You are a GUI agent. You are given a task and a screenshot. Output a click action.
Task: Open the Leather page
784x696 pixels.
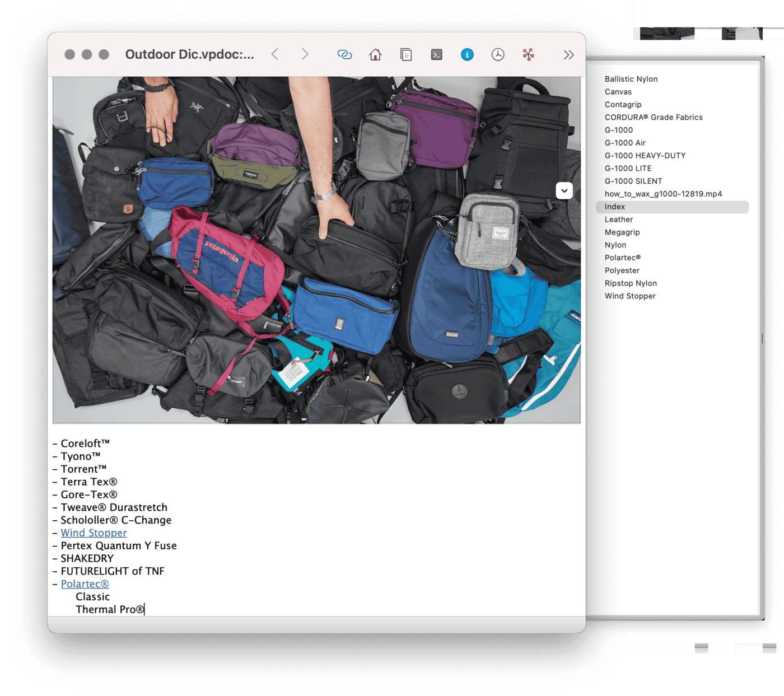click(619, 219)
